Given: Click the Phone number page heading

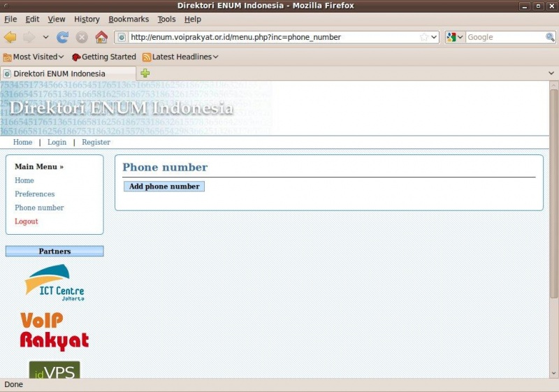Looking at the screenshot, I should click(165, 167).
